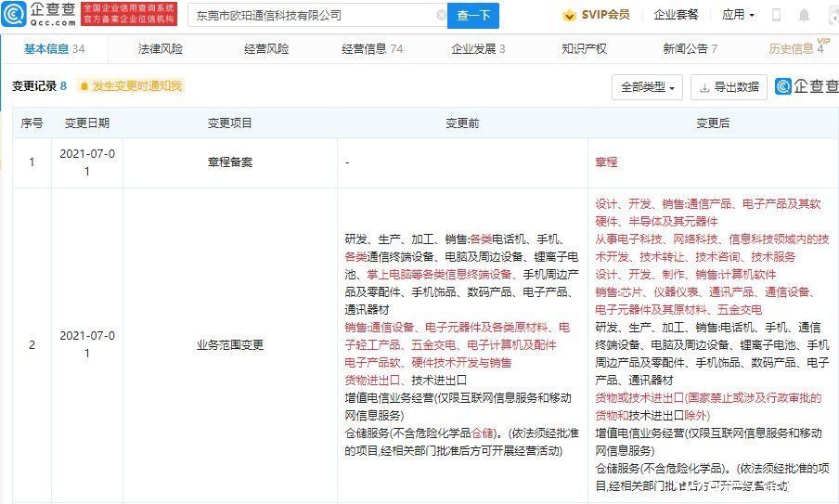Click bell icon beside 发生变更时通知我

click(84, 86)
